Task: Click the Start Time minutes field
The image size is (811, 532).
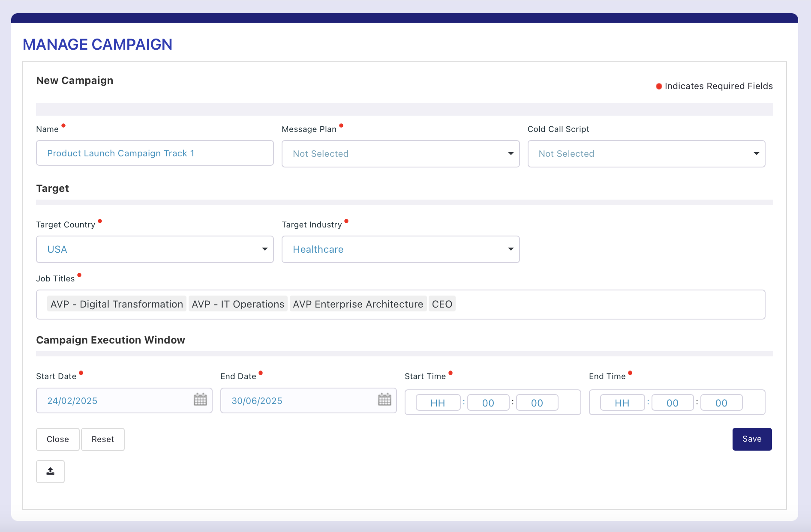Action: click(488, 403)
